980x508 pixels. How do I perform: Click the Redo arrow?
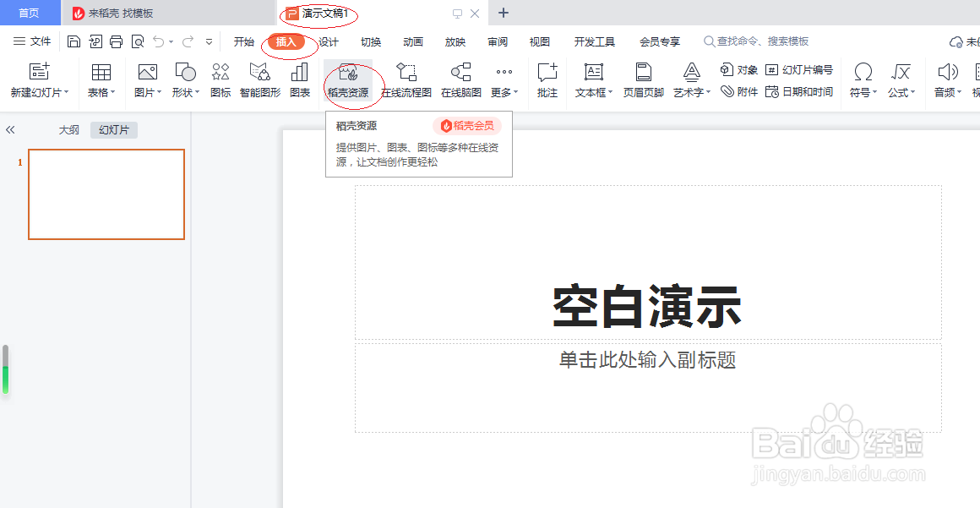[188, 42]
